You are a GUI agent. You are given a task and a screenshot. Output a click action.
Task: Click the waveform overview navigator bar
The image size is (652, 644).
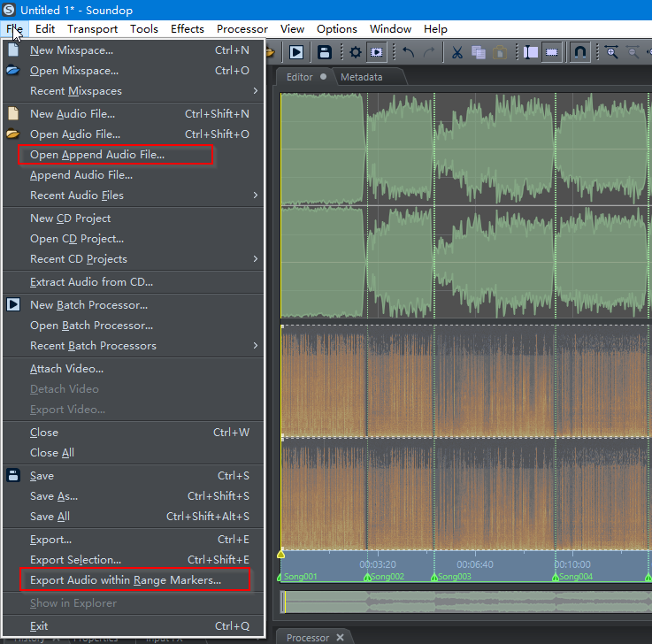[x=466, y=602]
